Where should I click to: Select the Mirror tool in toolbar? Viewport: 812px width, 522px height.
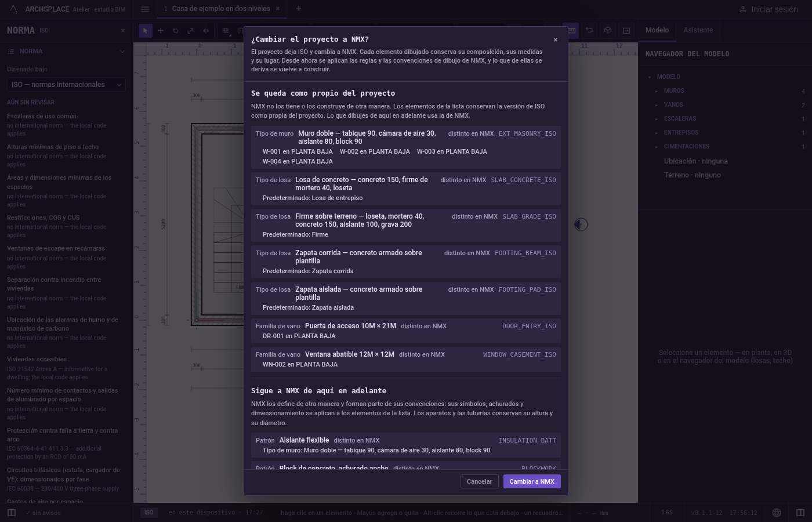206,31
